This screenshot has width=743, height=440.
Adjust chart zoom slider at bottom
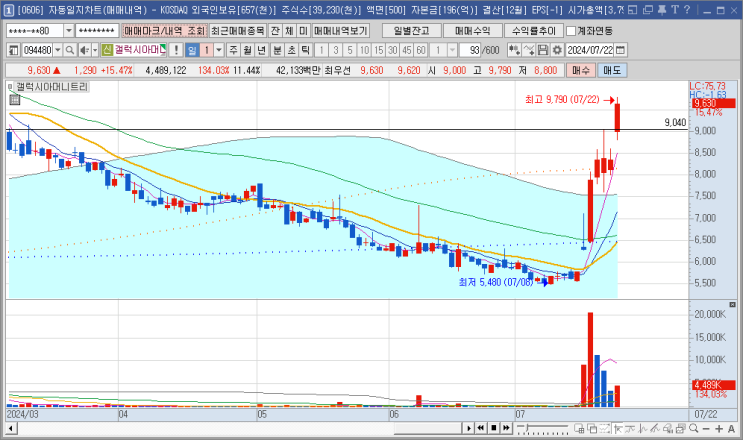click(544, 429)
